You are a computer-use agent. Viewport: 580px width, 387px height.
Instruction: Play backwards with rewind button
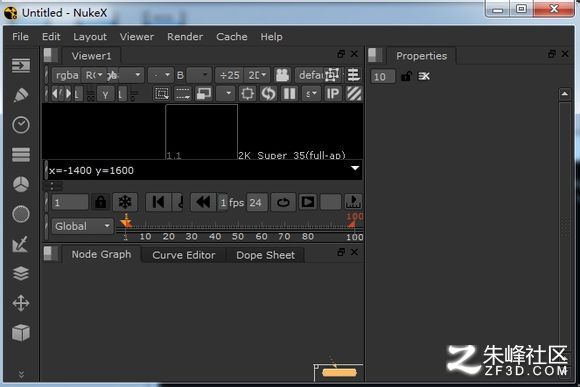(x=203, y=202)
